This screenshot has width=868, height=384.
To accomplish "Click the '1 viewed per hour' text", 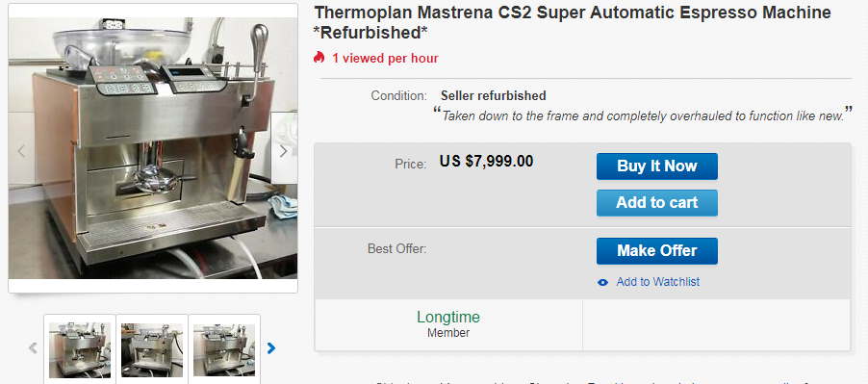I will coord(385,58).
